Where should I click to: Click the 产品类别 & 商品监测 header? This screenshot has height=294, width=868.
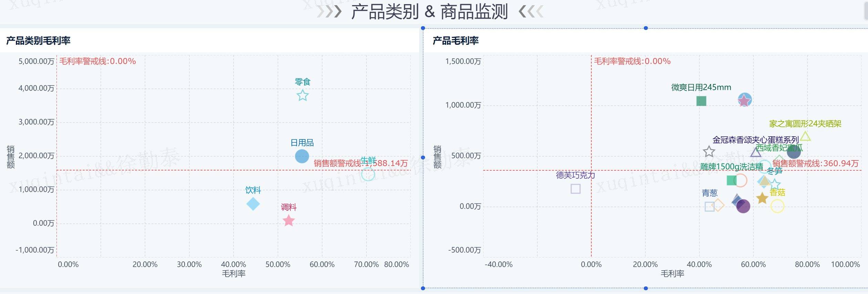click(429, 12)
